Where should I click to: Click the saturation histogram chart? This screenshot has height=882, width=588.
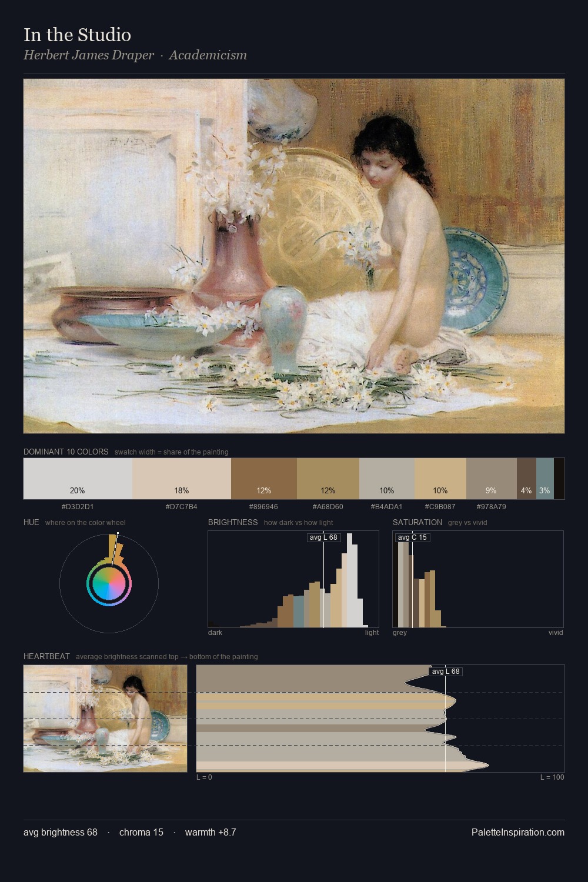(x=478, y=579)
